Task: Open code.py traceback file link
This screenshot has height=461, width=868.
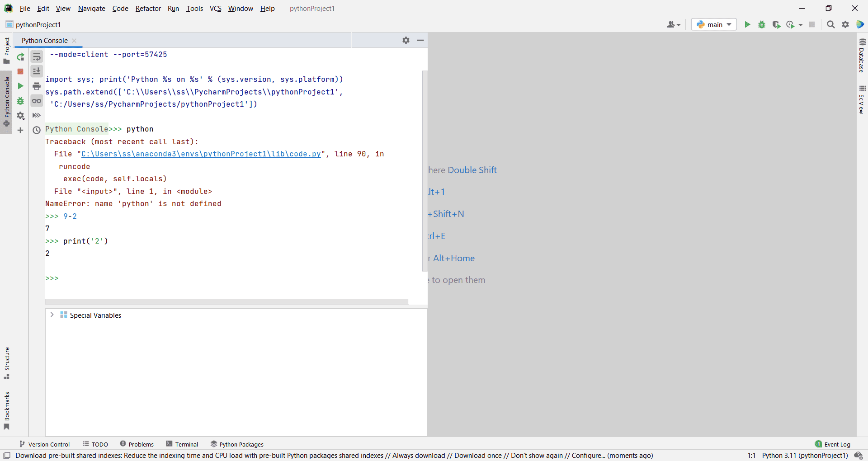Action: (x=201, y=154)
